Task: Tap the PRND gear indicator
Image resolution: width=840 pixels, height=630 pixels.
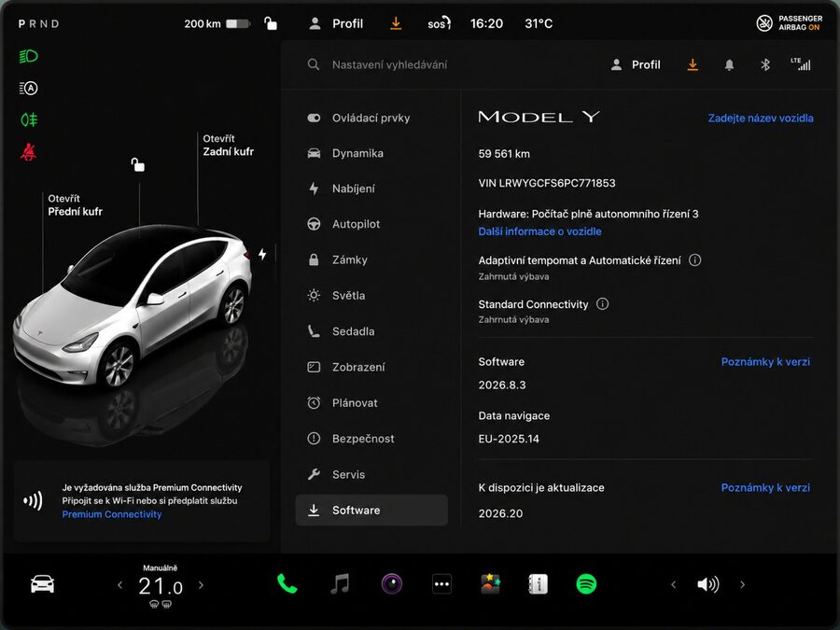Action: 38,24
